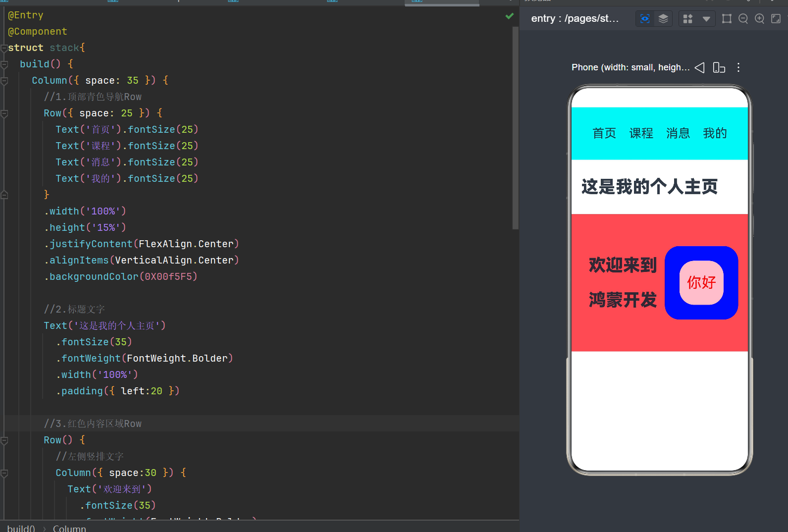Click the '这是我的个人主页' title in preview
The width and height of the screenshot is (788, 532).
coord(649,187)
